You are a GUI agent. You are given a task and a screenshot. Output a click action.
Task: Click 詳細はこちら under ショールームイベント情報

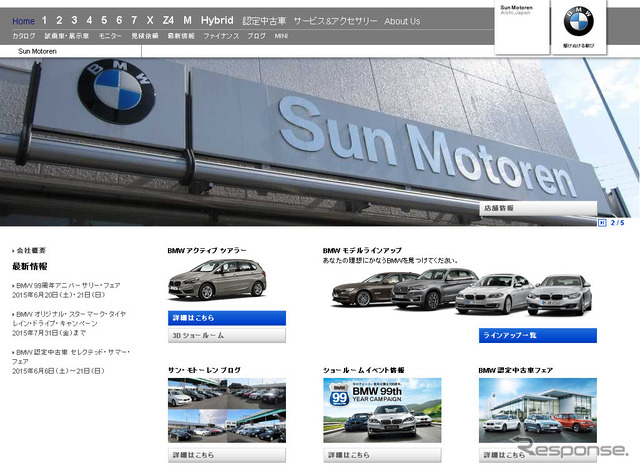coord(382,455)
